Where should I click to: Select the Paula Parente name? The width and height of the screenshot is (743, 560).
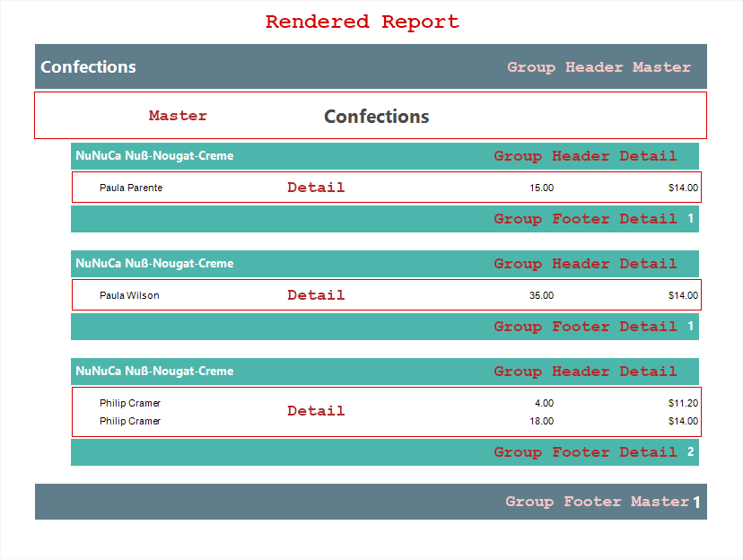pos(131,188)
